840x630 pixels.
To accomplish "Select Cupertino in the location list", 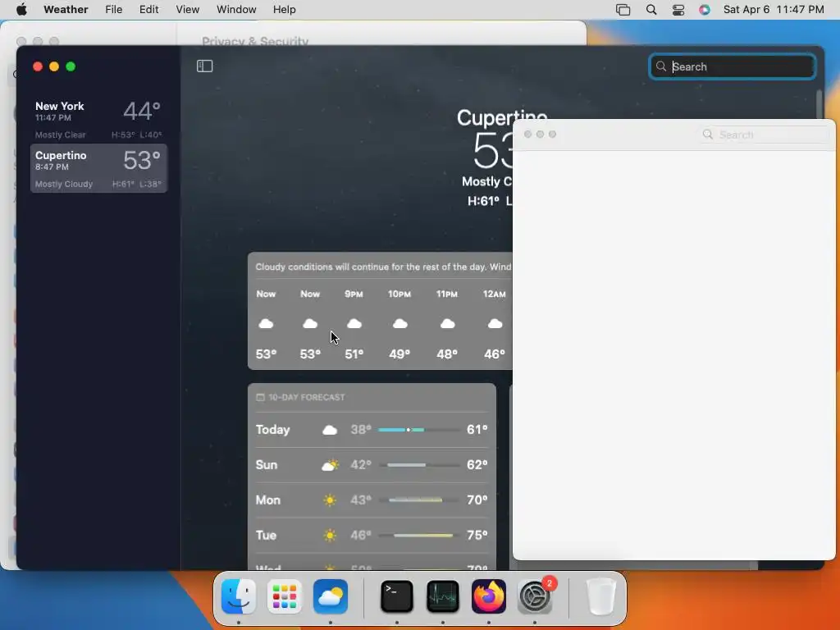I will click(98, 168).
